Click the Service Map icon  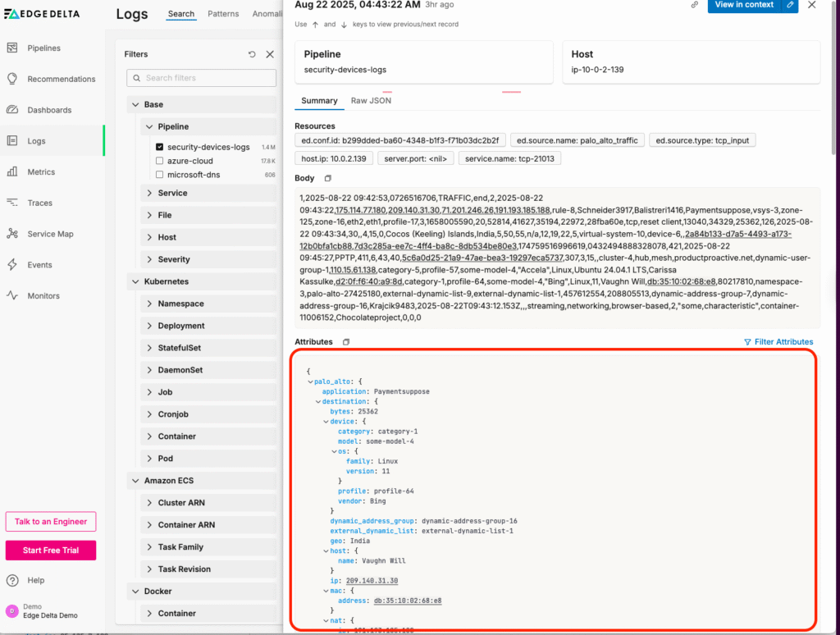tap(12, 234)
